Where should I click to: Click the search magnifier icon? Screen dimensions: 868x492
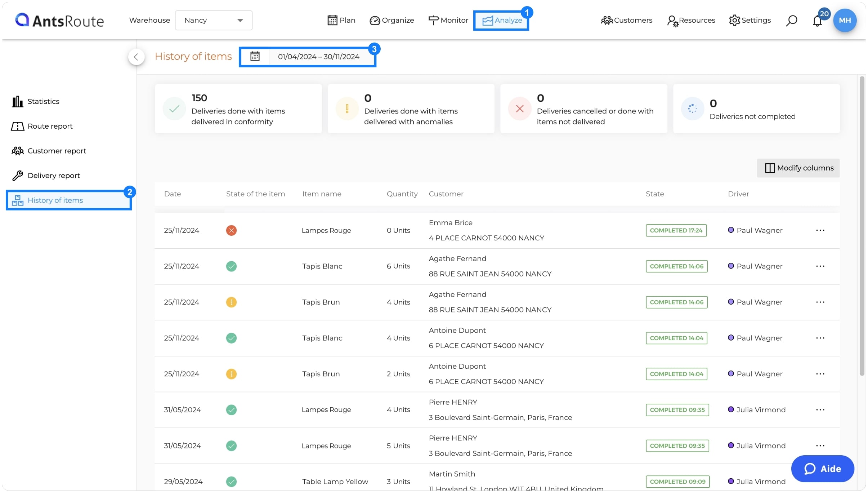[791, 21]
